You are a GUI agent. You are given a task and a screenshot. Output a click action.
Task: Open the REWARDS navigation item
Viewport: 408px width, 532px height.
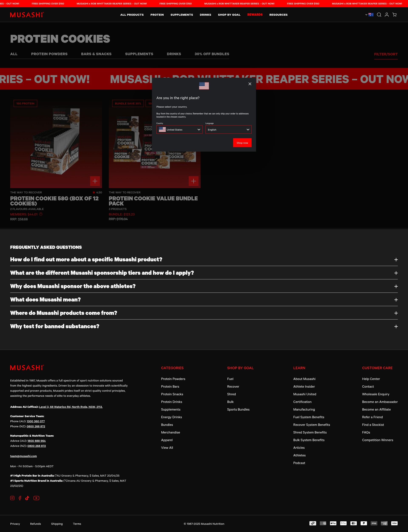point(255,15)
